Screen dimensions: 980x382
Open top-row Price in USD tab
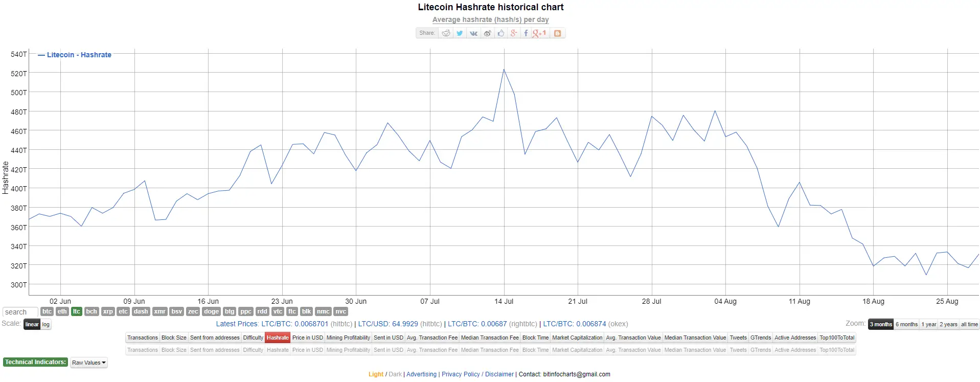[307, 338]
